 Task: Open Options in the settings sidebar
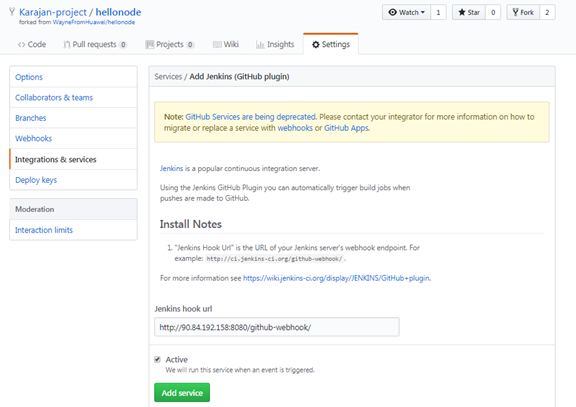click(x=73, y=77)
